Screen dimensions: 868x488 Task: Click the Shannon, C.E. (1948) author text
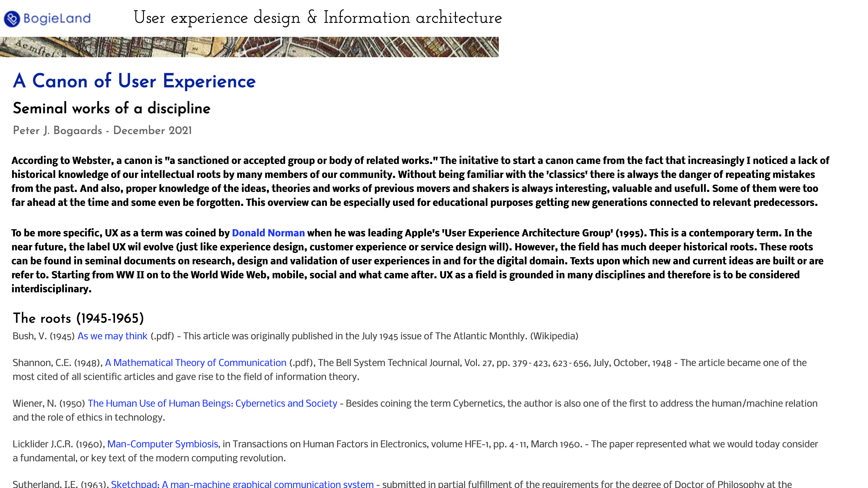57,363
